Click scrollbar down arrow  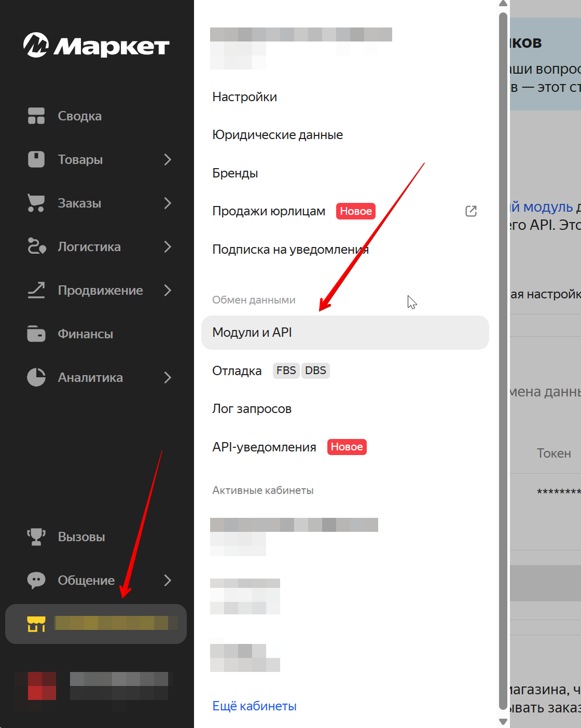point(503,722)
